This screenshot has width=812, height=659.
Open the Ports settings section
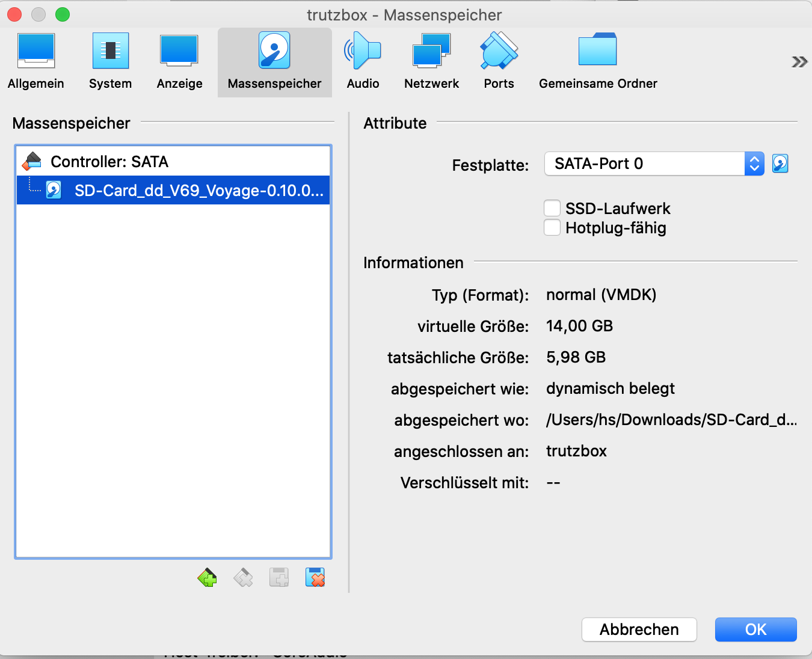click(499, 61)
